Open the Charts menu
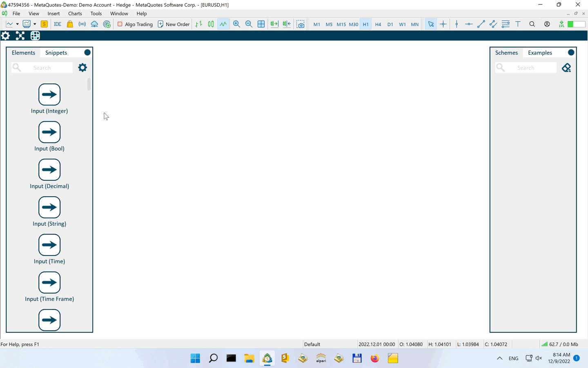The height and width of the screenshot is (368, 588). point(75,13)
